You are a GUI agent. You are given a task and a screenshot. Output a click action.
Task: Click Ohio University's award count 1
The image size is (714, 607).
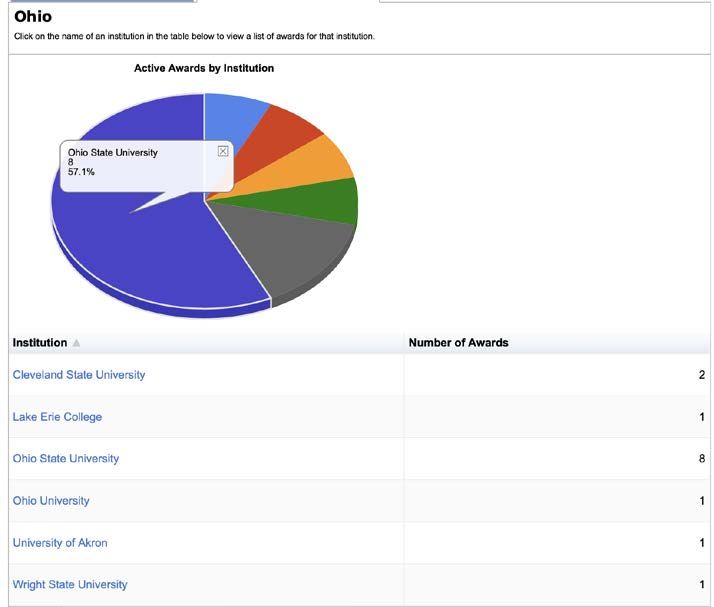tap(702, 500)
